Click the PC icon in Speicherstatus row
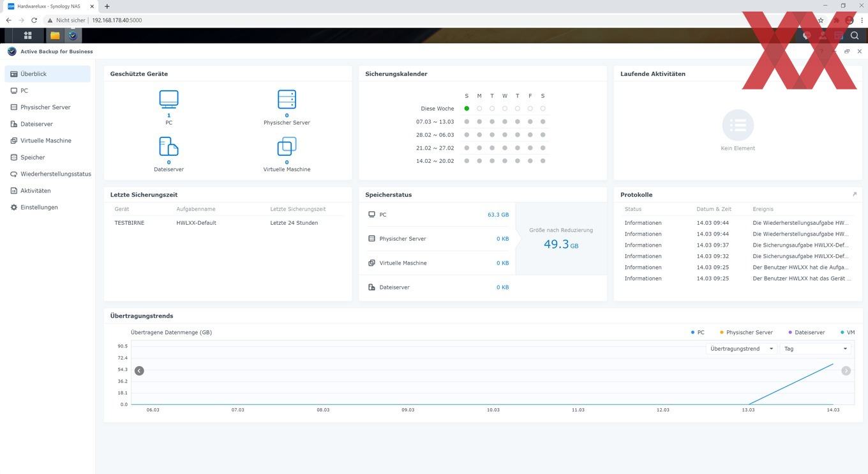 (371, 215)
